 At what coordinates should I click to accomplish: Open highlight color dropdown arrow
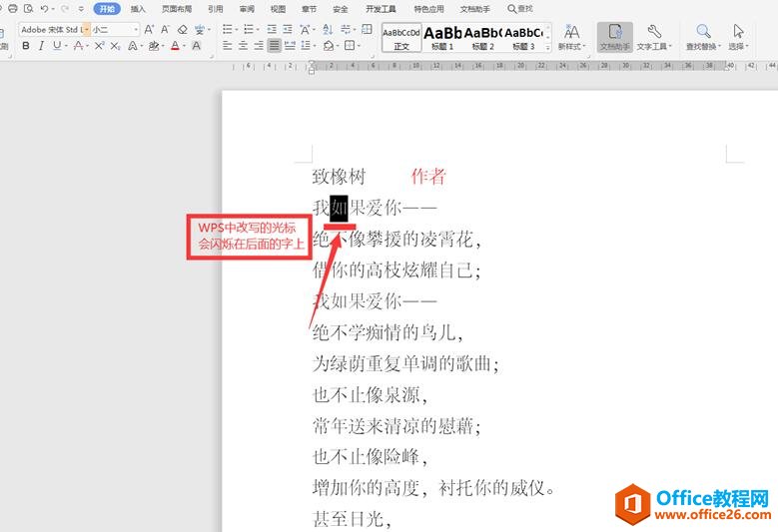[162, 46]
